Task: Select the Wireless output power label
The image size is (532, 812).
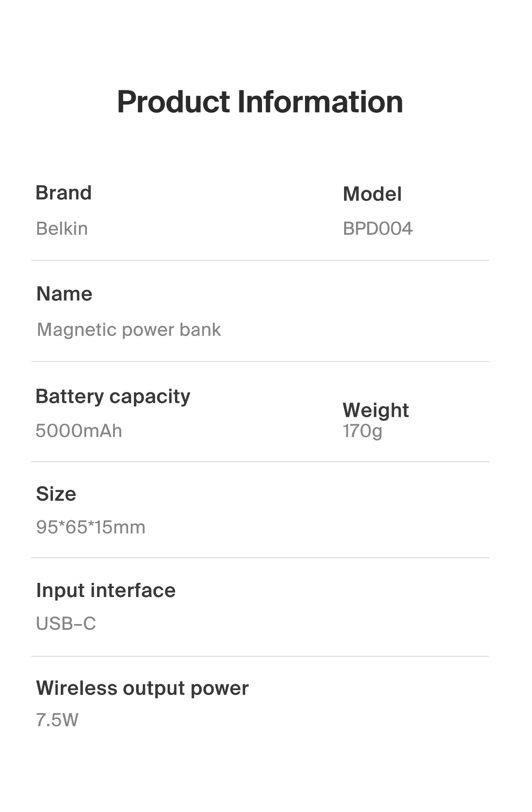Action: (x=142, y=688)
